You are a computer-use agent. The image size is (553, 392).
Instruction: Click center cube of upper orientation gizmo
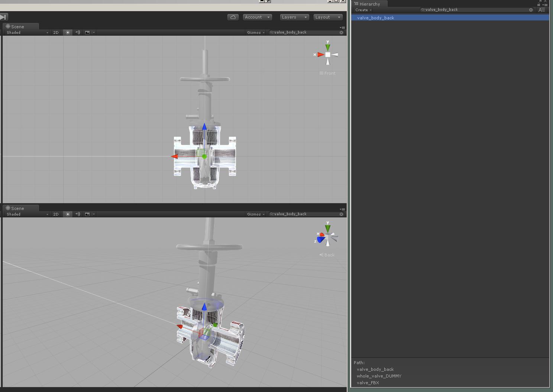328,55
